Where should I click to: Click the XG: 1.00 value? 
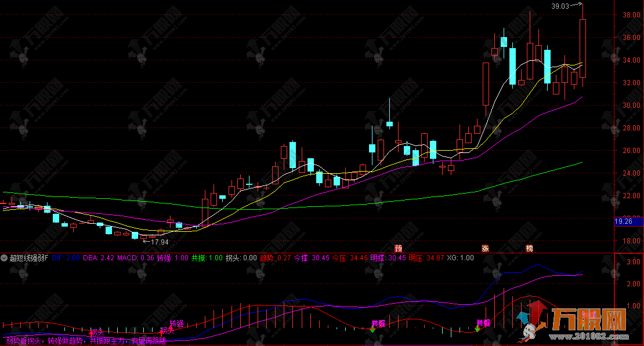click(x=461, y=258)
